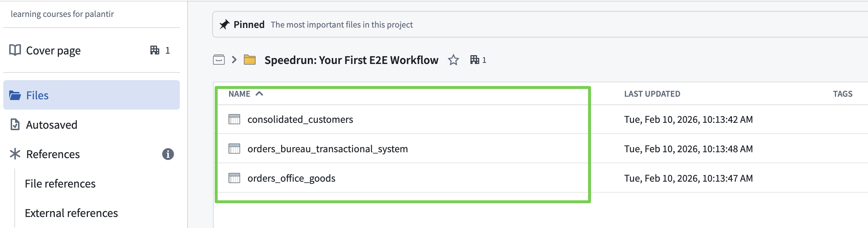This screenshot has height=228, width=868.
Task: Click the star icon to favorite this folder
Action: (x=453, y=60)
